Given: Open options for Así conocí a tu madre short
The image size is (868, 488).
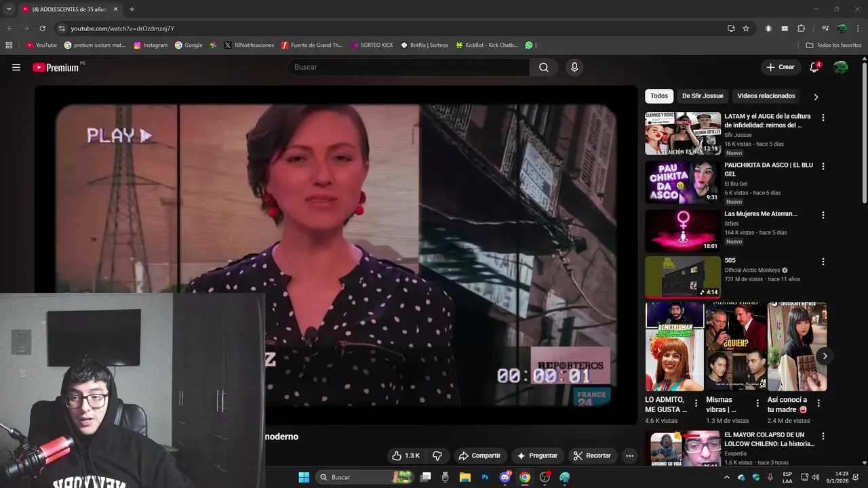Looking at the screenshot, I should pos(818,403).
